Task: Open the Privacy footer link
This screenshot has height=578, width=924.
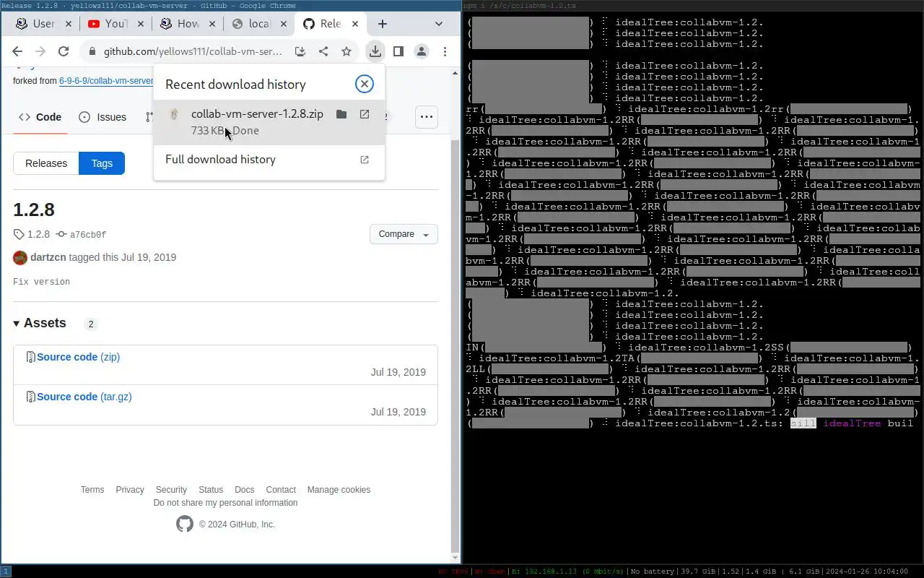Action: [x=130, y=490]
